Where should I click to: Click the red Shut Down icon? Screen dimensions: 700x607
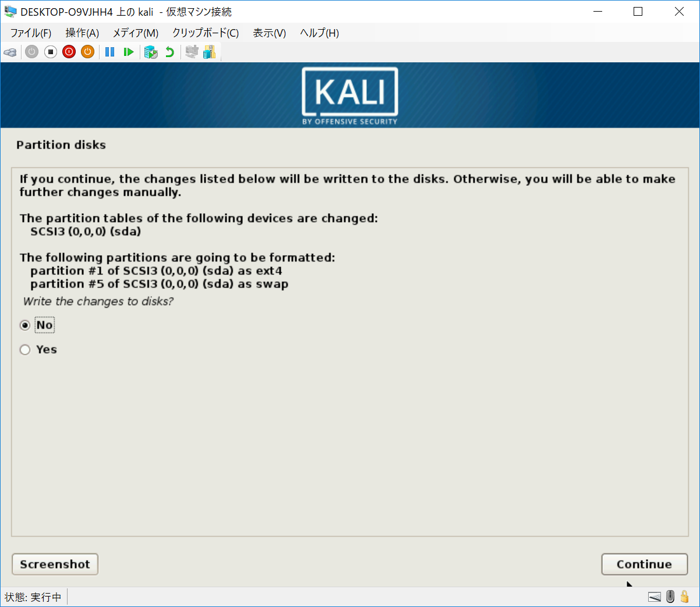(69, 52)
